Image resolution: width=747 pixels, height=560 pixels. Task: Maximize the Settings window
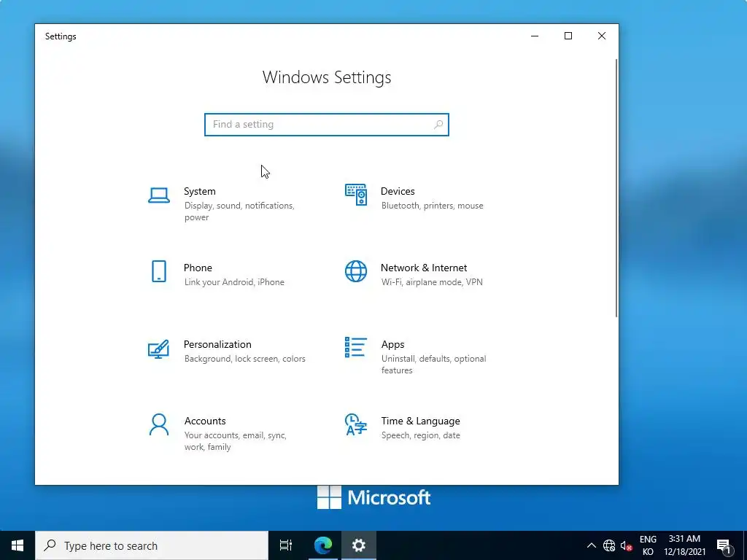point(568,36)
